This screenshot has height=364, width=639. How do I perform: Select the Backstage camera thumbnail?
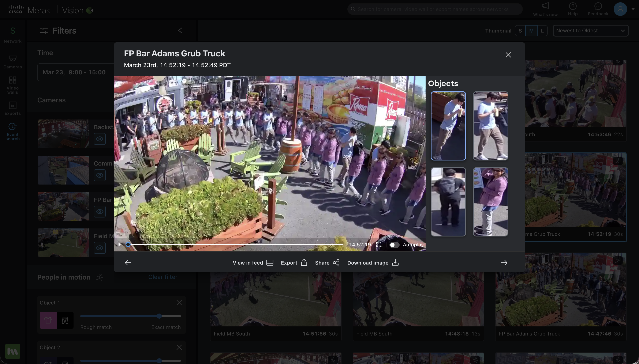[x=63, y=134]
